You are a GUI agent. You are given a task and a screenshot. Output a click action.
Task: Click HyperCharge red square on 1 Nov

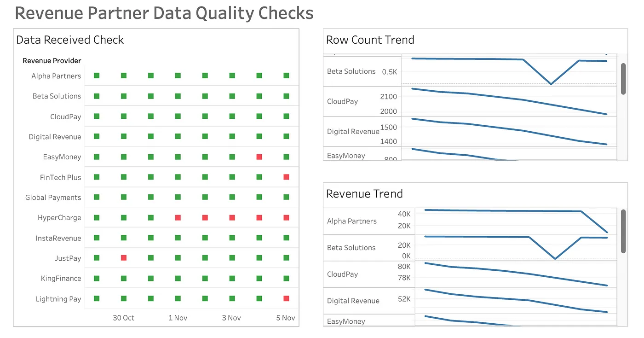(x=178, y=217)
